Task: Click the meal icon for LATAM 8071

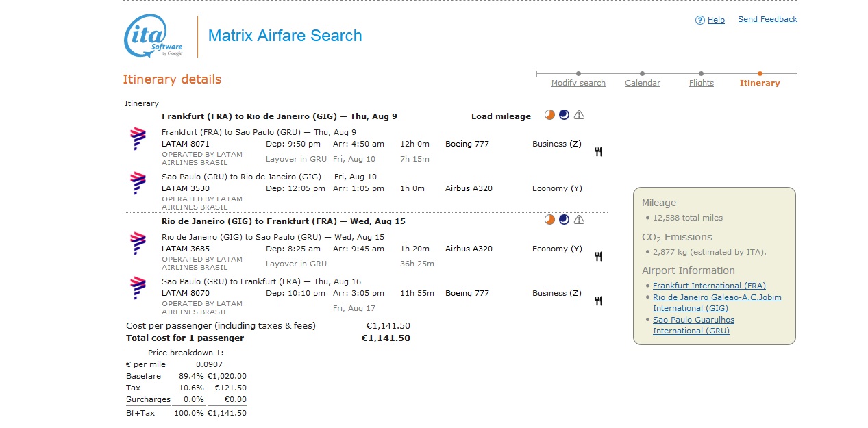Action: click(x=598, y=152)
